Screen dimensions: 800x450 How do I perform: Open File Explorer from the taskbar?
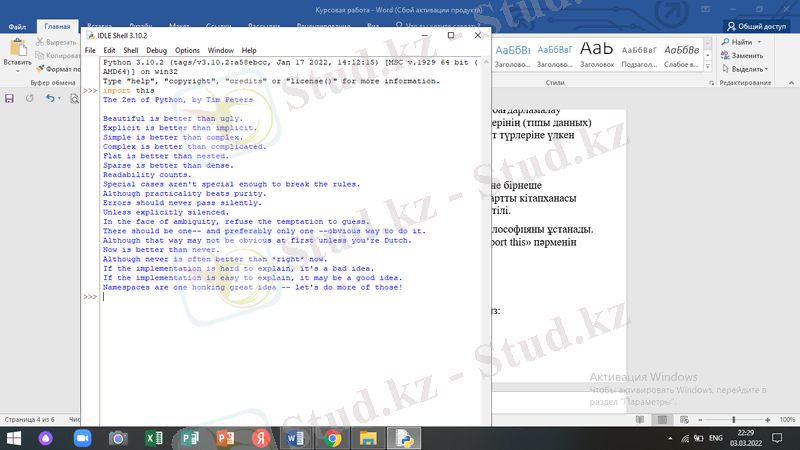[368, 438]
